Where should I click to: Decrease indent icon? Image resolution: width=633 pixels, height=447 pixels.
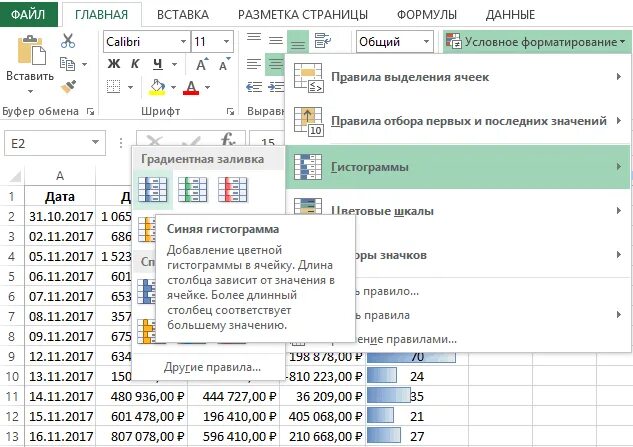[x=254, y=87]
